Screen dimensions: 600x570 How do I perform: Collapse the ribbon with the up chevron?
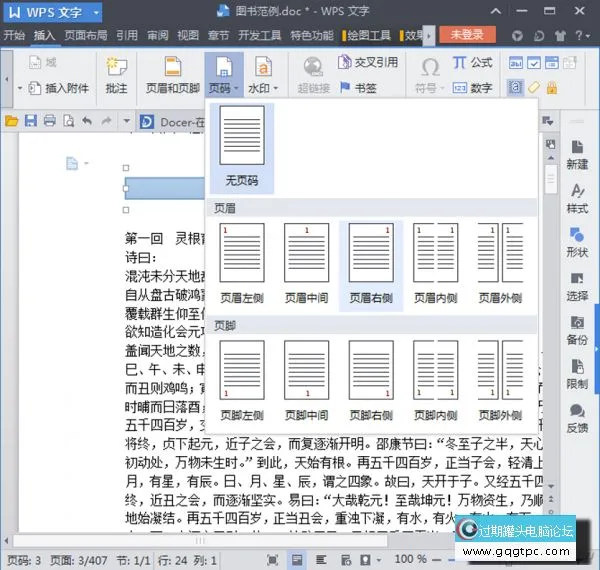pos(496,11)
